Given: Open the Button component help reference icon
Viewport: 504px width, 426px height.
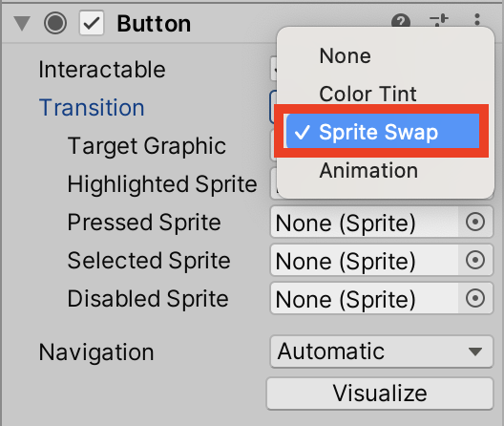Looking at the screenshot, I should point(401,21).
